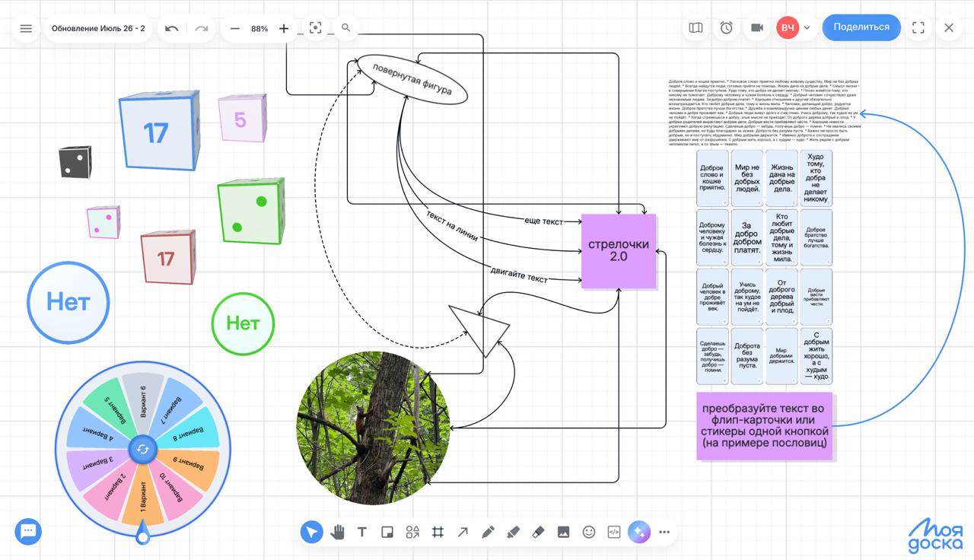
Task: Select the pencil drawing tool
Action: (x=488, y=532)
